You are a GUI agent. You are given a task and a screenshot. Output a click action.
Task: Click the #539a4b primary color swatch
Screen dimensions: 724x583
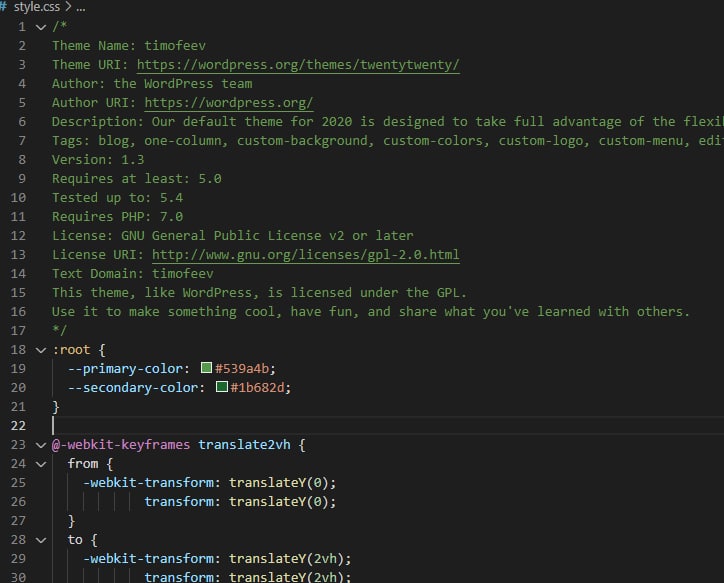pyautogui.click(x=207, y=369)
